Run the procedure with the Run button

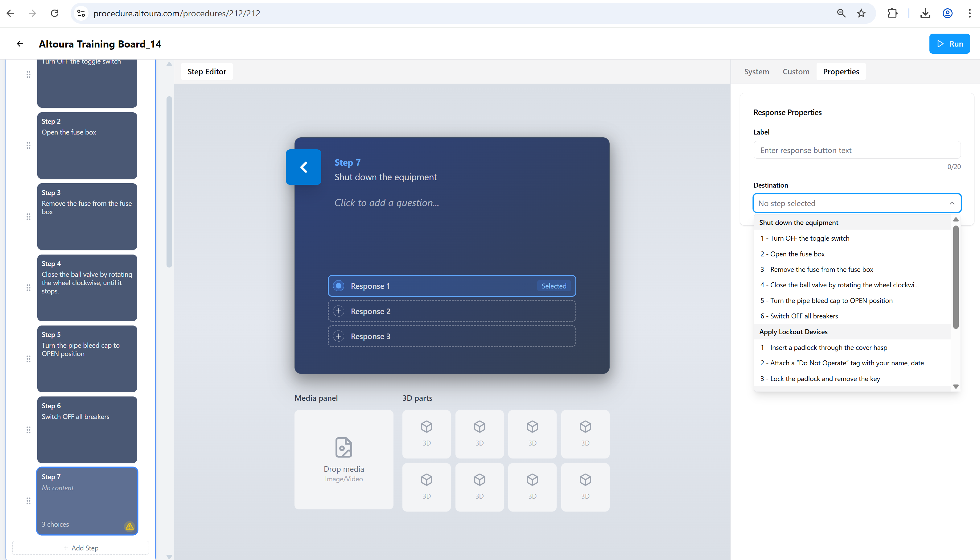coord(949,44)
